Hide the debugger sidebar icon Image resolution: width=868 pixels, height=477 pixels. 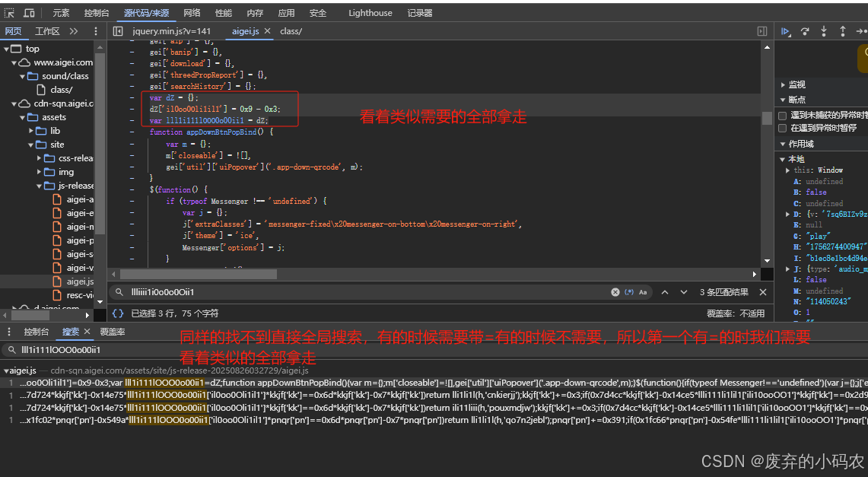762,31
